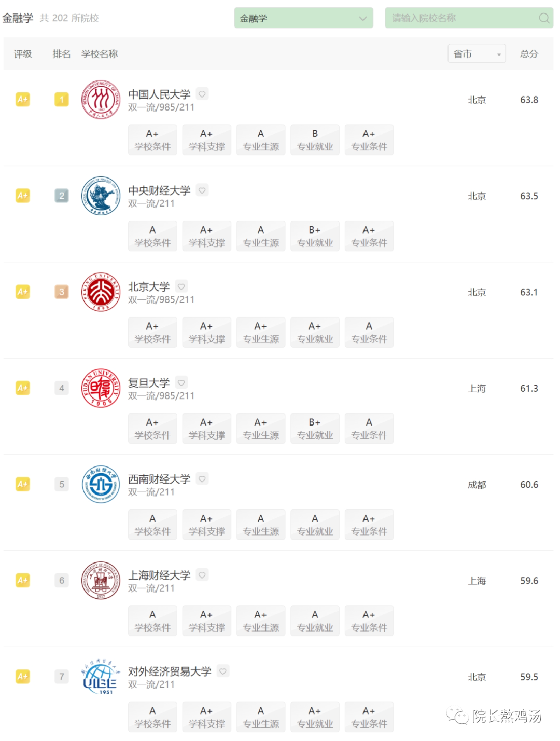Click the 排名 column header

61,54
